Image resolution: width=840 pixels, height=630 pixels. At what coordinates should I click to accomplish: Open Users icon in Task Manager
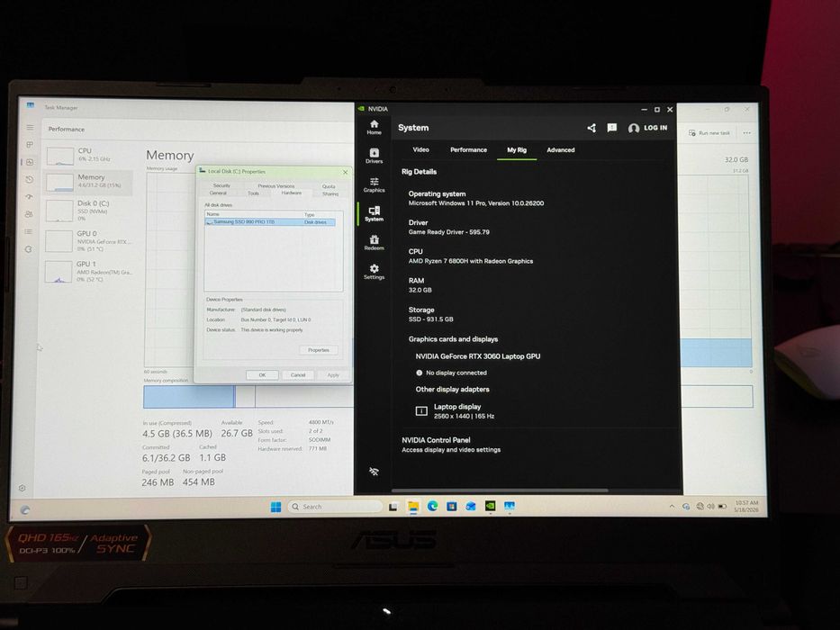coord(29,214)
